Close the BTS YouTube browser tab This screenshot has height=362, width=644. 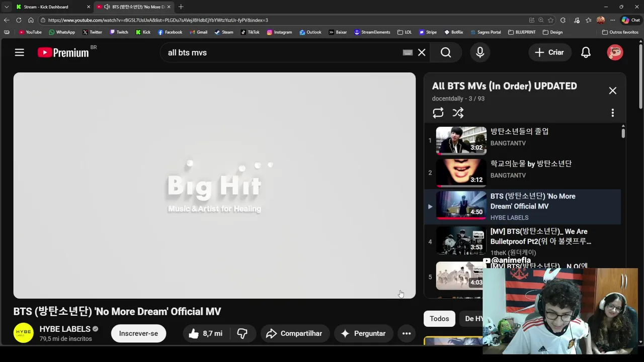click(x=169, y=7)
